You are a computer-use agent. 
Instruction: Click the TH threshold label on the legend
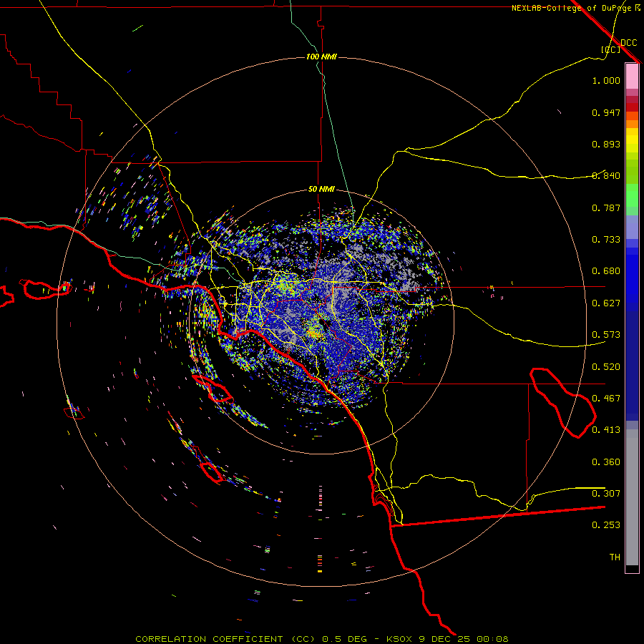click(615, 557)
